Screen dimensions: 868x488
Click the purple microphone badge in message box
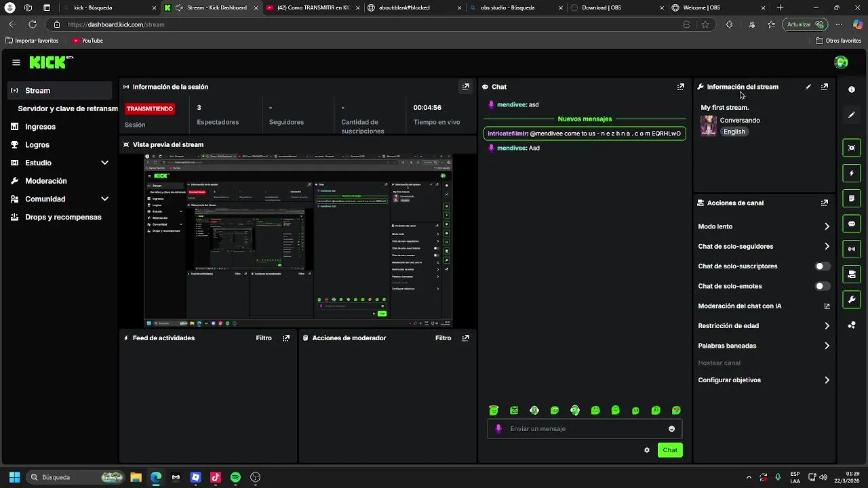(498, 429)
